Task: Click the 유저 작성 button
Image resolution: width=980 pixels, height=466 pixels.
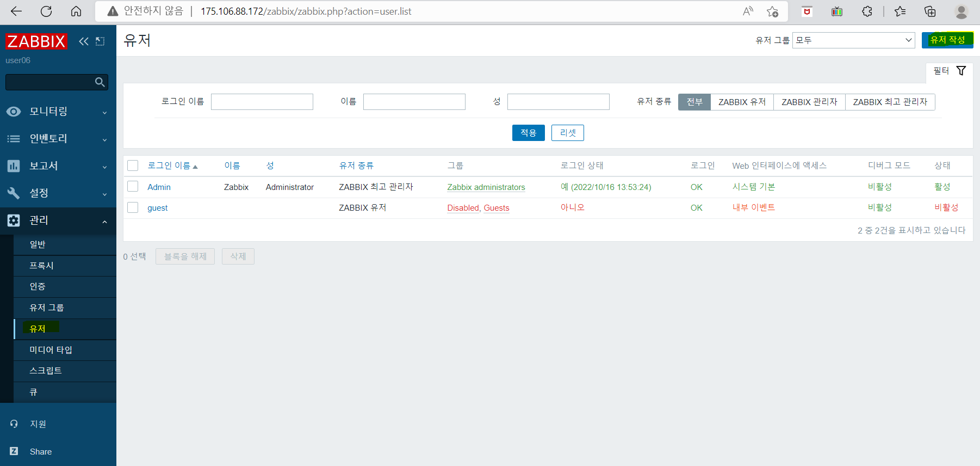Action: point(947,40)
